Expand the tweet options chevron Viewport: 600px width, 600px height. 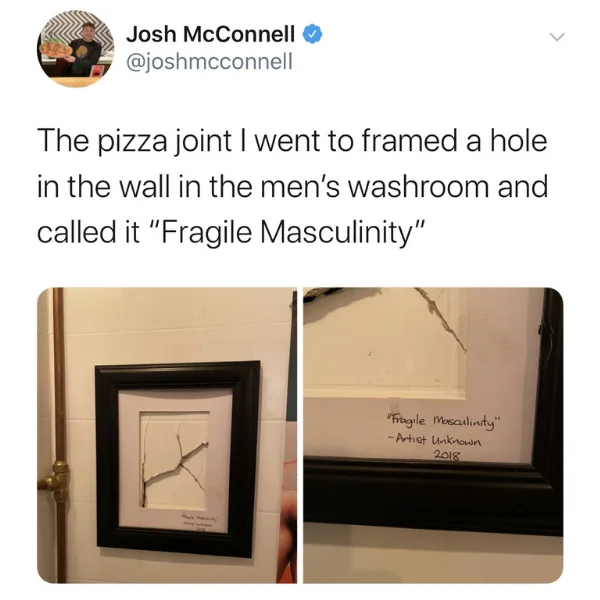tap(557, 37)
